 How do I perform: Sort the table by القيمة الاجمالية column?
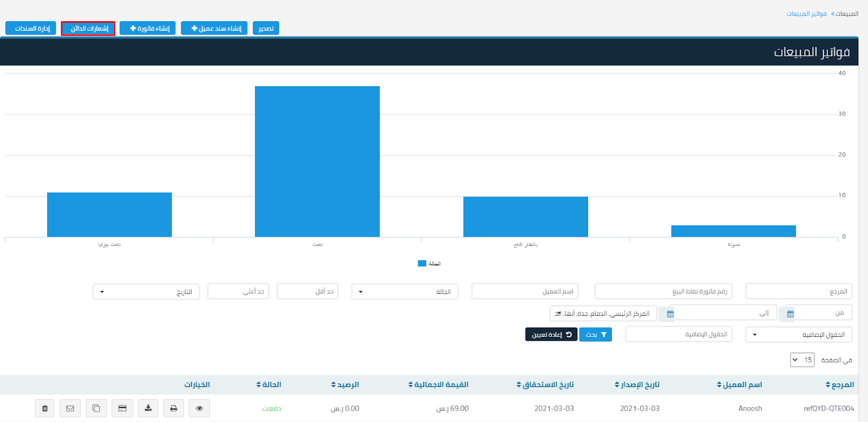click(438, 385)
